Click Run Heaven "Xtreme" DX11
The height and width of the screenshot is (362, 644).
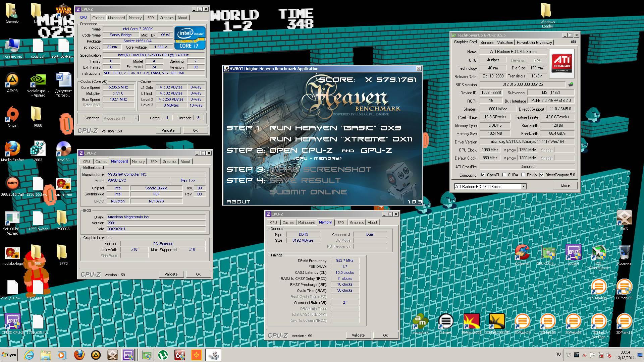tap(341, 139)
